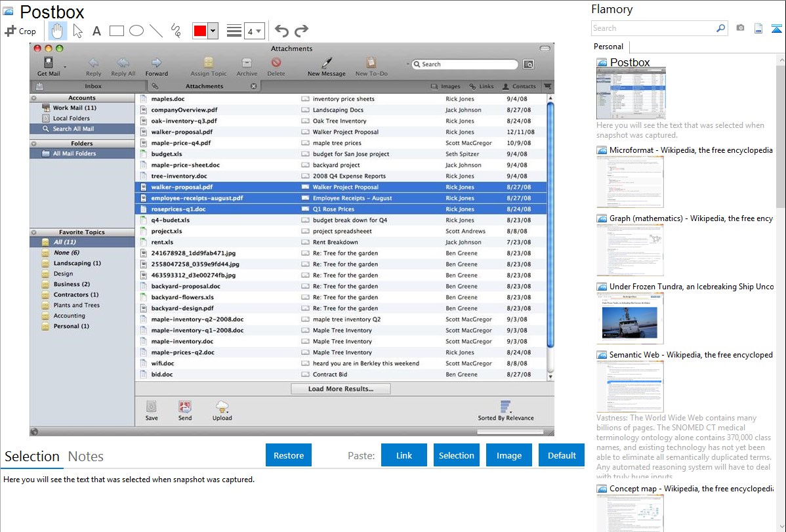Close the Attachments tab
786x532 pixels.
point(254,86)
